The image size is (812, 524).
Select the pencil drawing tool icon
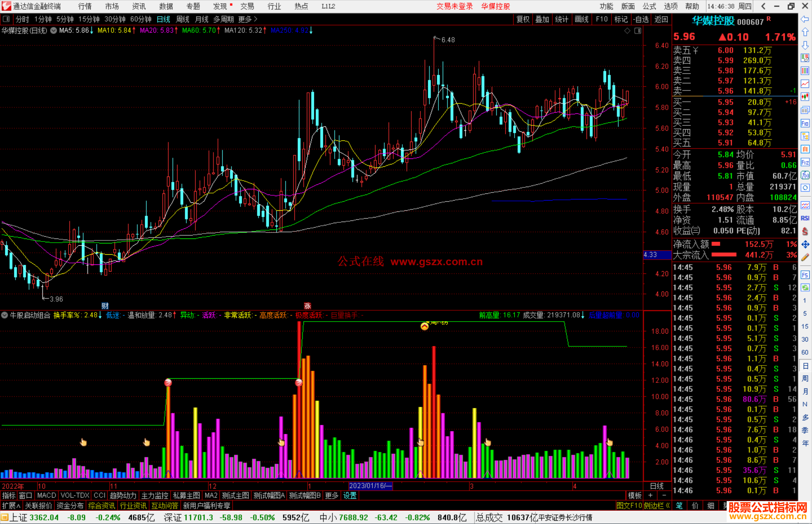805,258
